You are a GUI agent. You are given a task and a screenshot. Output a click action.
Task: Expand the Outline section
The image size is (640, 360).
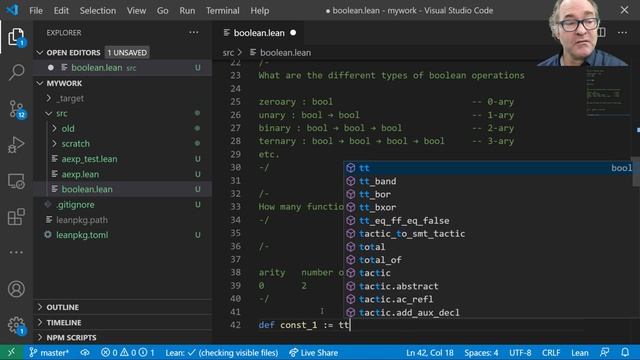[122, 307]
